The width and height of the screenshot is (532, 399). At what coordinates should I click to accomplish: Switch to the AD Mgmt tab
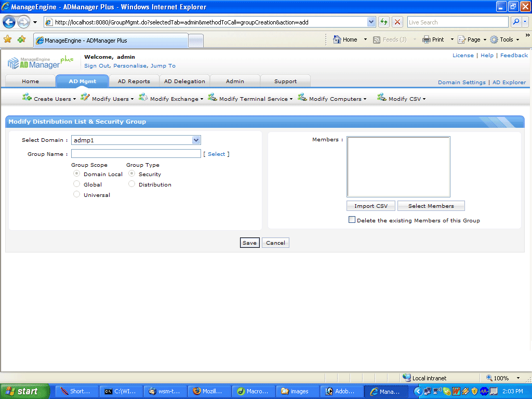[83, 82]
